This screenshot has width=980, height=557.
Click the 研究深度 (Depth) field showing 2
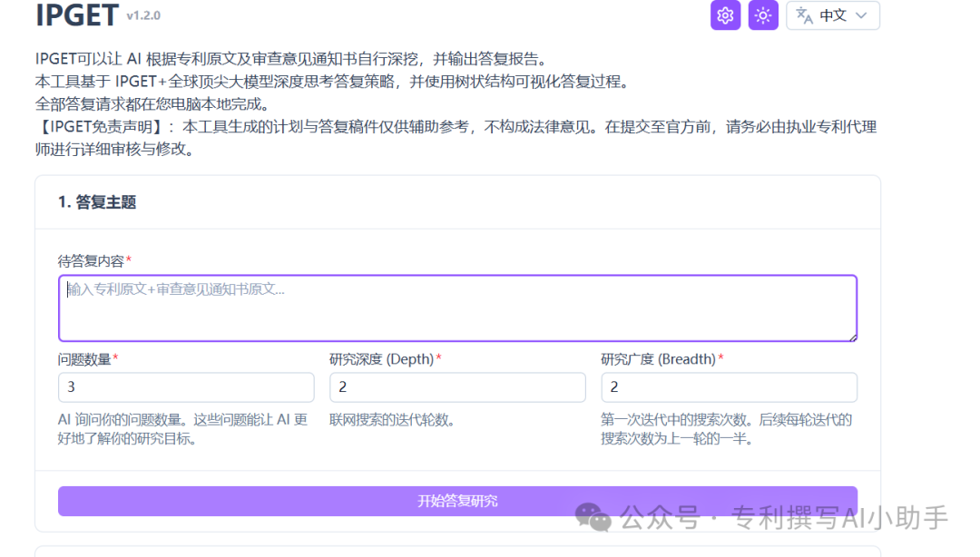coord(457,387)
